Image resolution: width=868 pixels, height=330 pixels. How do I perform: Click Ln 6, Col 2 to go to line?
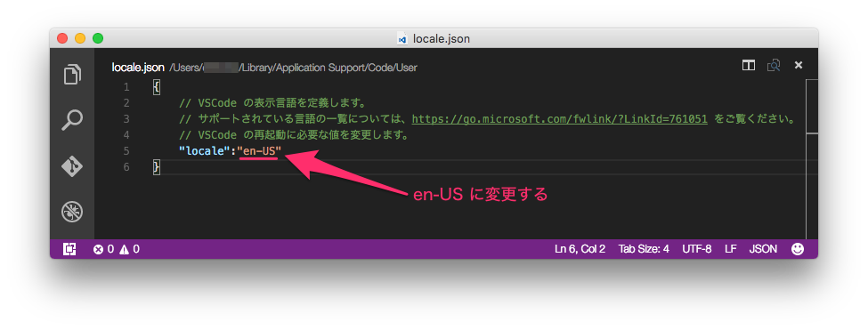(x=580, y=249)
